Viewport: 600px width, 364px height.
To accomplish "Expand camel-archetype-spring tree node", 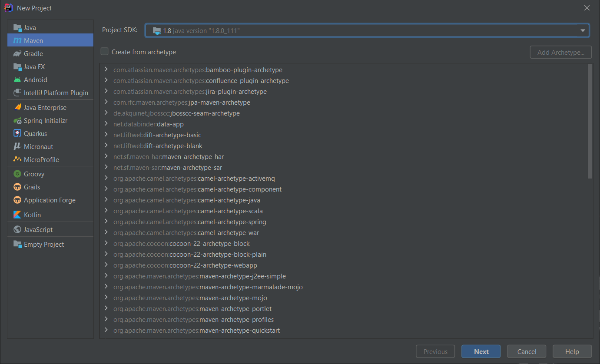I will [106, 222].
